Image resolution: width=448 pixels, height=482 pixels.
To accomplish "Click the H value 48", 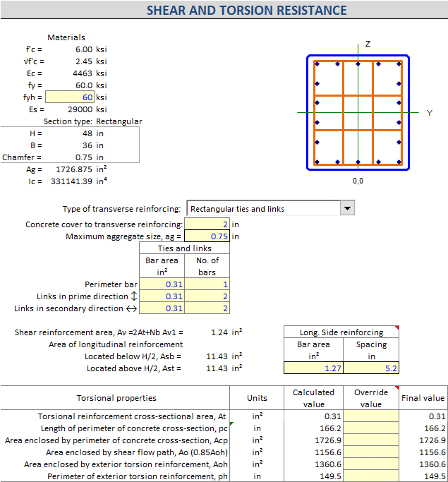I will click(x=87, y=133).
